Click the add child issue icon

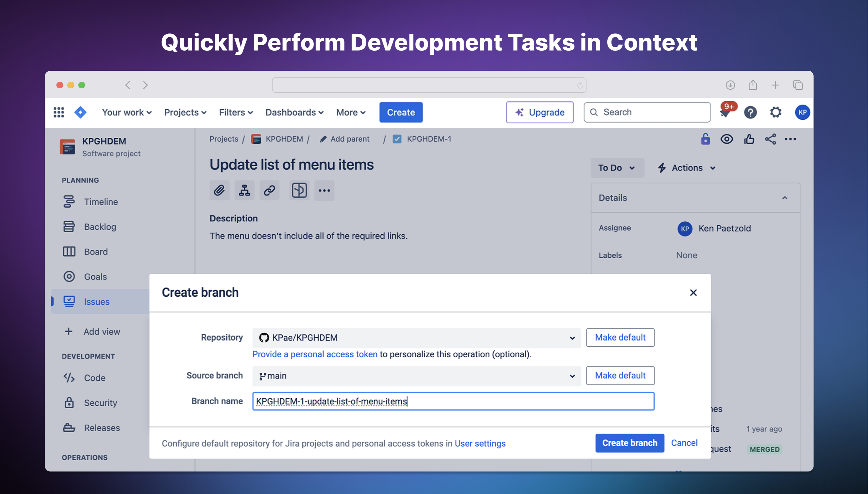pyautogui.click(x=244, y=190)
